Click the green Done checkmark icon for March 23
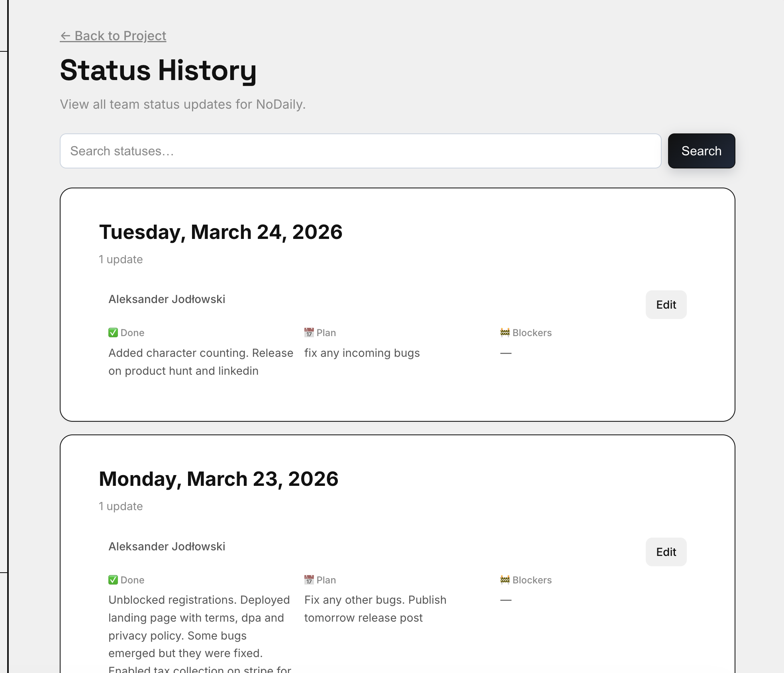 pyautogui.click(x=113, y=580)
